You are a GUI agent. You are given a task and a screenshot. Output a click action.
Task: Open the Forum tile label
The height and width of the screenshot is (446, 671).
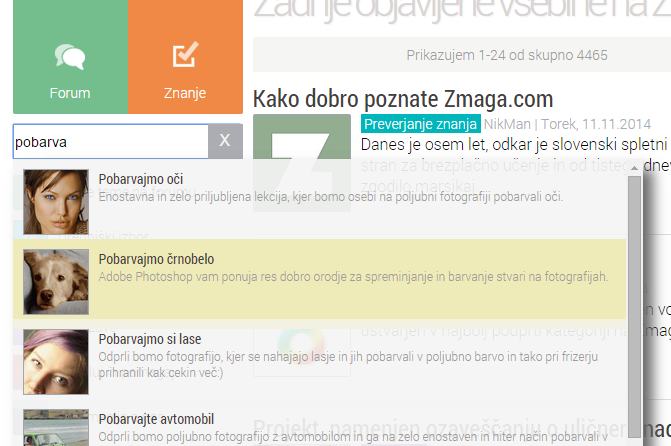[x=69, y=93]
